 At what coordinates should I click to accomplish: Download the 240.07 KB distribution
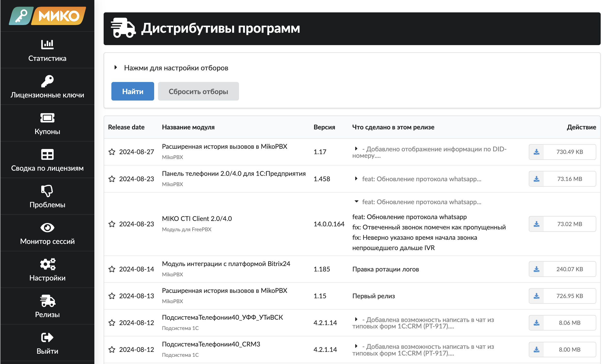tap(563, 269)
